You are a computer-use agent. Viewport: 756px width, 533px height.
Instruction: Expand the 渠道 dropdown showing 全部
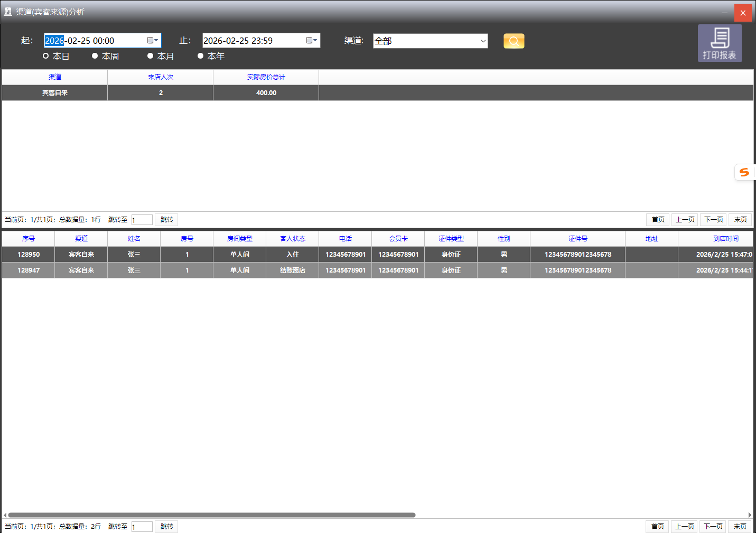tap(483, 41)
